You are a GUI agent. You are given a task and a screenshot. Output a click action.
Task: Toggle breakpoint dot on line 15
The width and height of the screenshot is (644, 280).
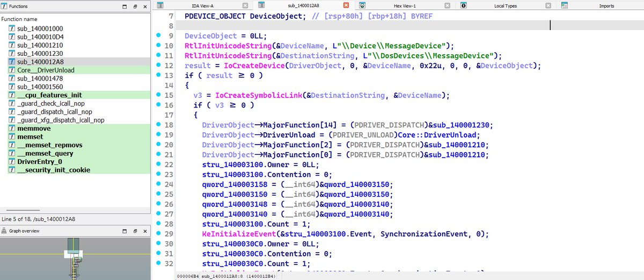point(159,95)
